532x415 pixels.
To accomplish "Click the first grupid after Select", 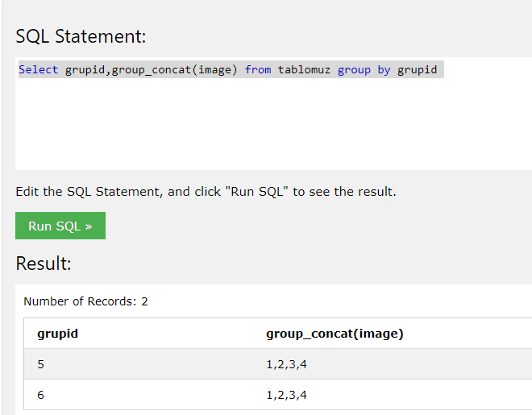I will (85, 70).
